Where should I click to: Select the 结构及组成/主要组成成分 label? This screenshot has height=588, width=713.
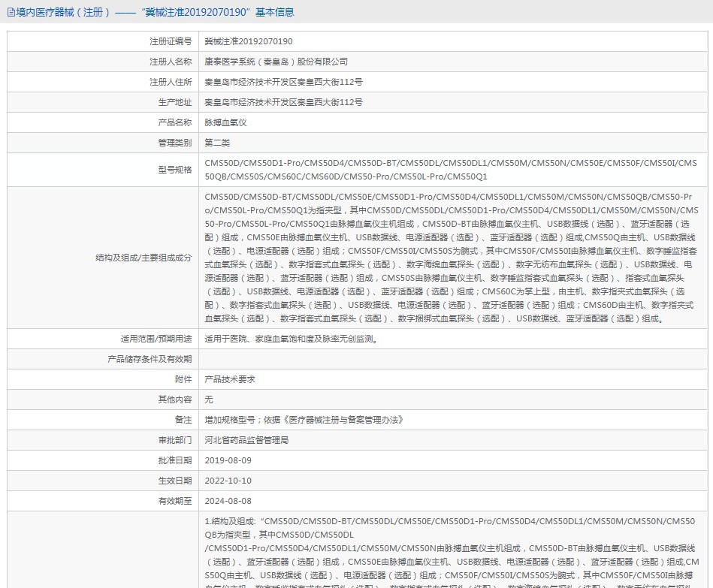[144, 258]
